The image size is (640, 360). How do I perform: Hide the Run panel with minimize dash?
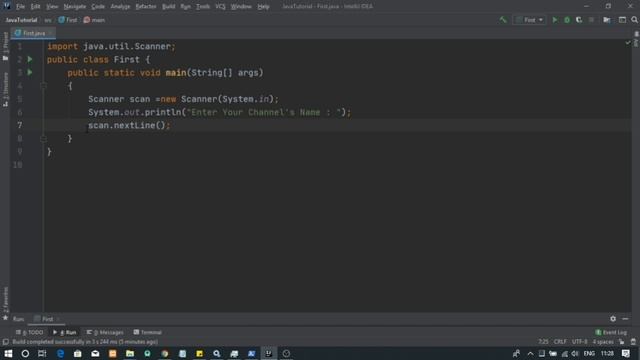pyautogui.click(x=625, y=319)
